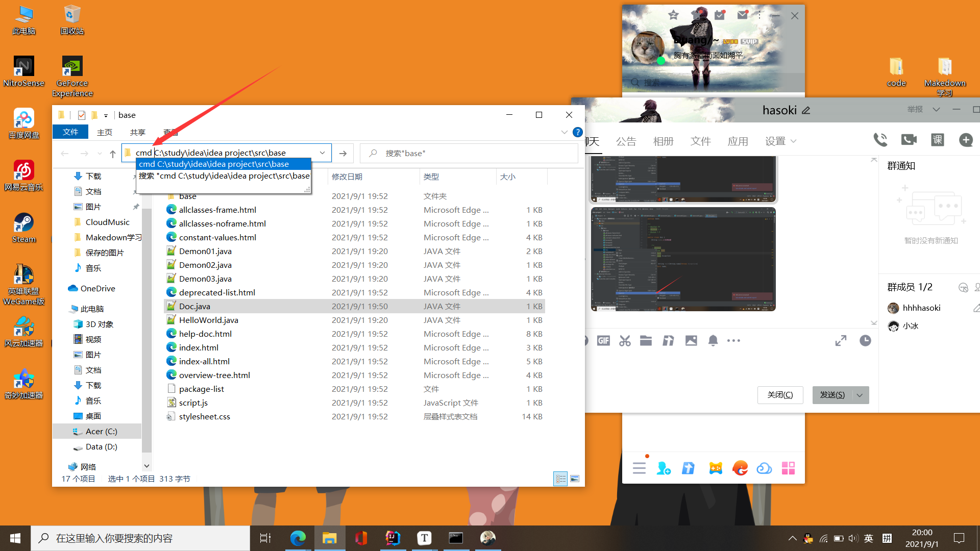The height and width of the screenshot is (551, 980).
Task: Open the QQ mail envelope icon at top
Action: (743, 15)
